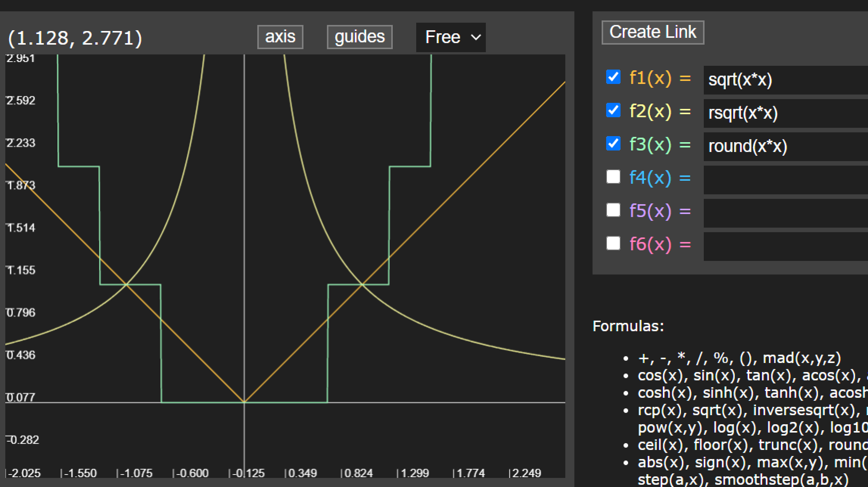Enable the f4(x) checkbox

(613, 177)
